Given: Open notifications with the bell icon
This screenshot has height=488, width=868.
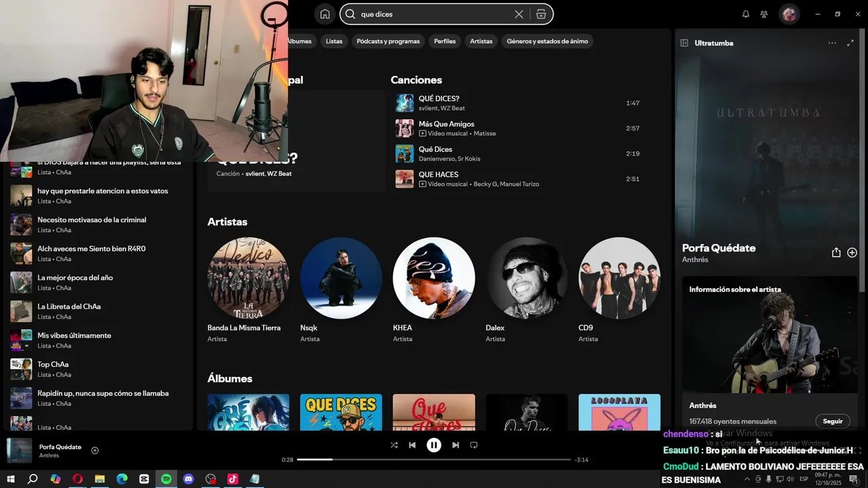Looking at the screenshot, I should pos(746,14).
